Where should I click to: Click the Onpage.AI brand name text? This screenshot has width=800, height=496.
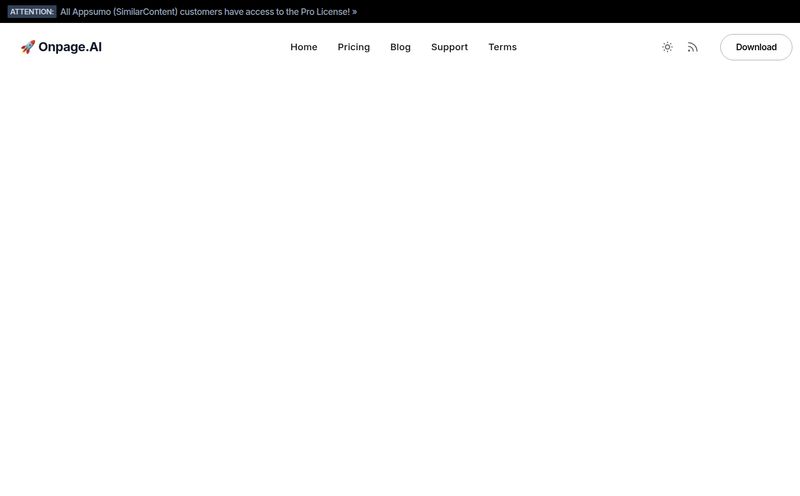coord(70,47)
